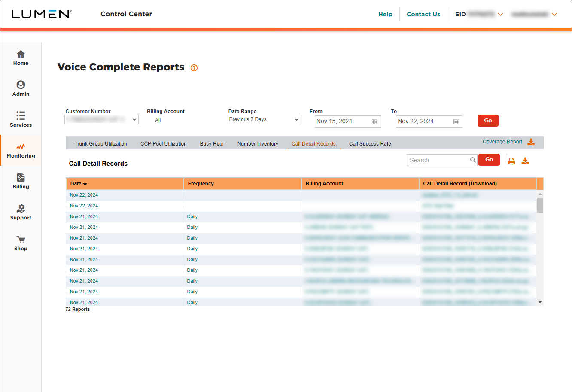This screenshot has height=392, width=572.
Task: Click the Contact Us link
Action: (x=423, y=14)
